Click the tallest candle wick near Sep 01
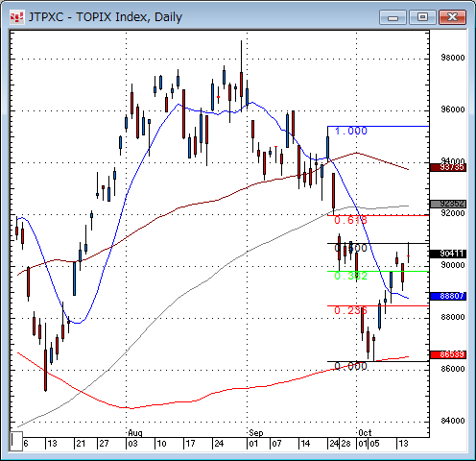 tap(241, 76)
